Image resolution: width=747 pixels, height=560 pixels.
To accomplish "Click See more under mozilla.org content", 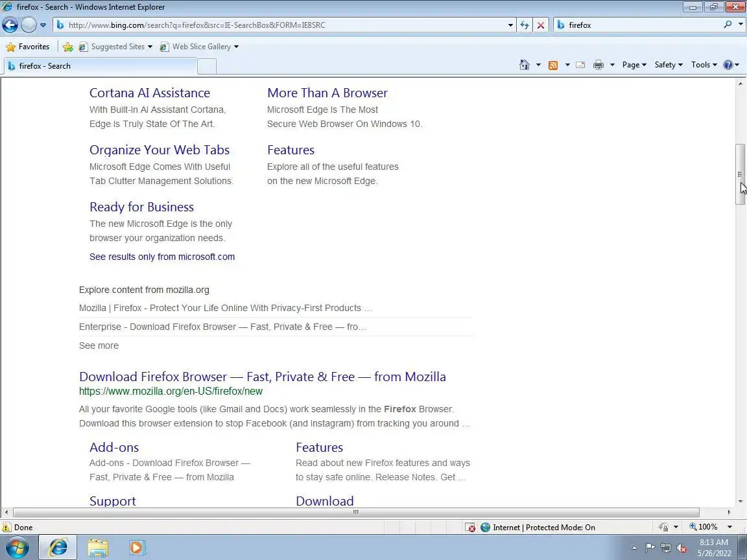I will 99,345.
